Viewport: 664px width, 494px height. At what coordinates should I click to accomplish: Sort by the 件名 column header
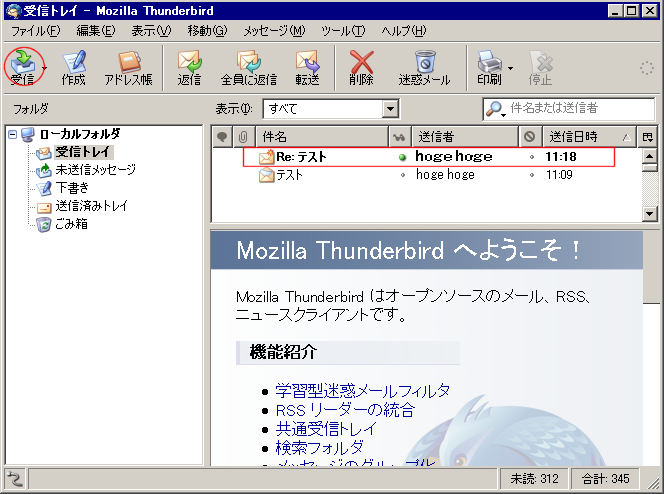tap(322, 137)
